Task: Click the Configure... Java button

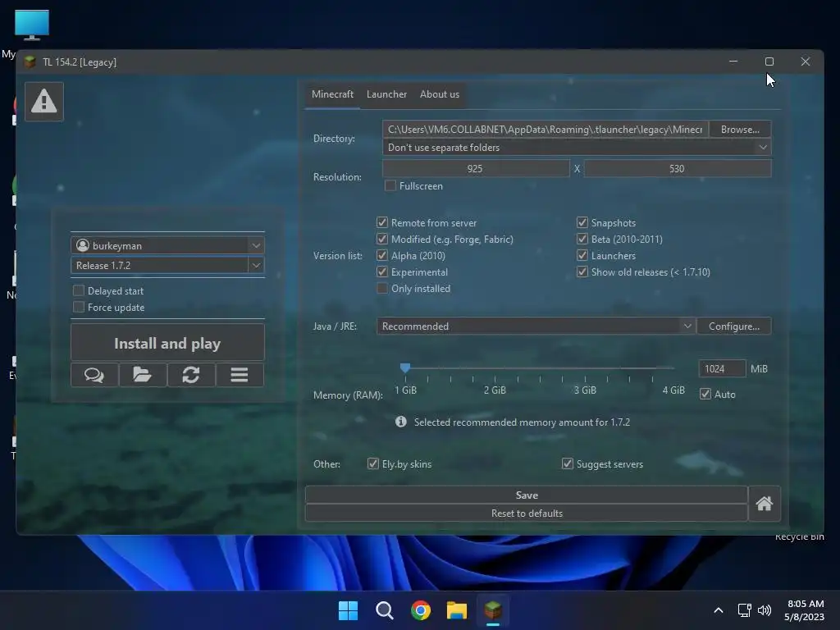Action: [734, 326]
